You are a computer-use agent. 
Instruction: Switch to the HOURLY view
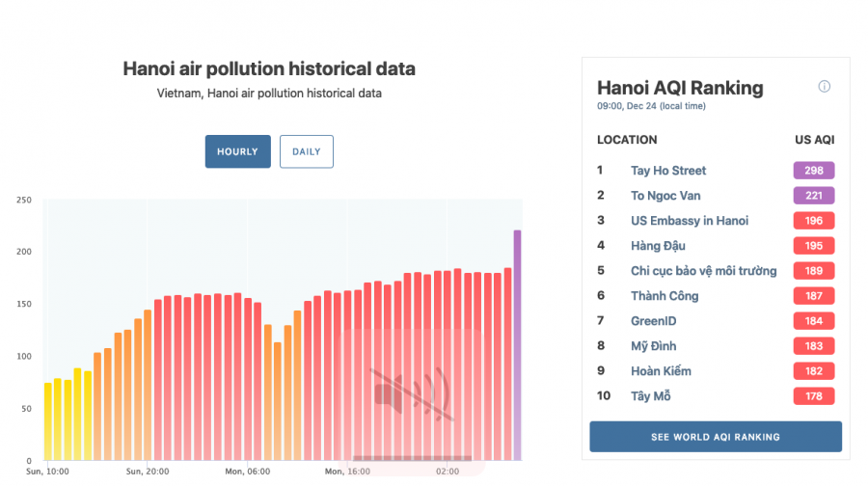click(x=238, y=151)
